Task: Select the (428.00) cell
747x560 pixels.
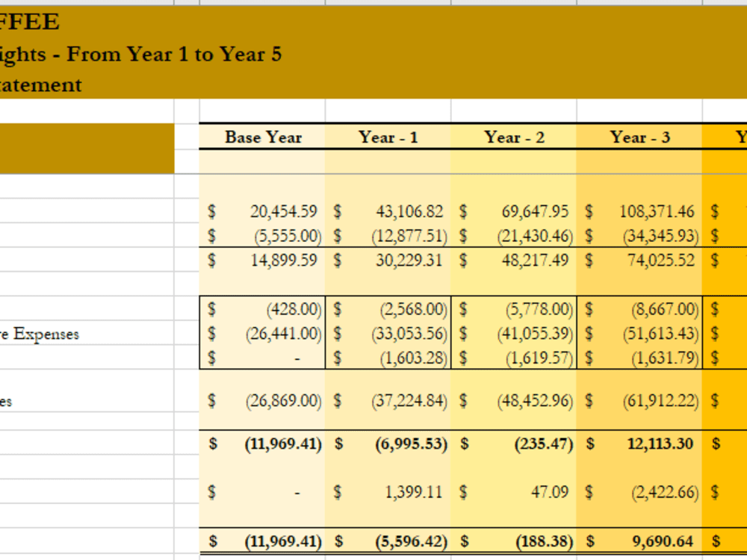Action: 262,309
